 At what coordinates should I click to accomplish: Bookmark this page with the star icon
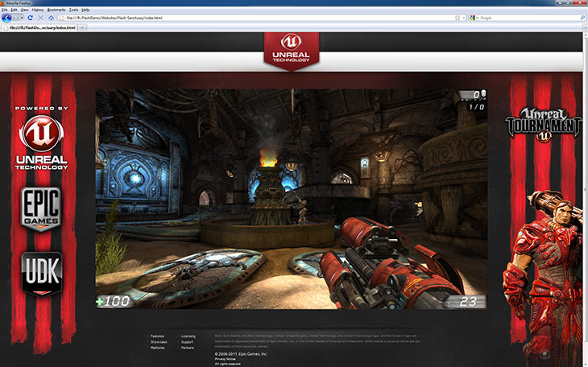pos(458,17)
